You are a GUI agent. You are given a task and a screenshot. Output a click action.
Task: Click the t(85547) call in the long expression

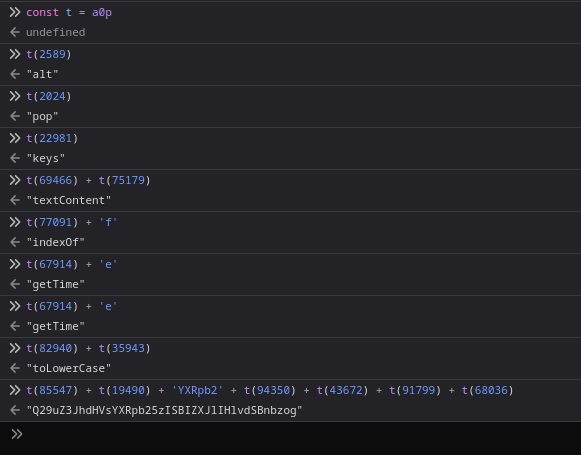(52, 390)
